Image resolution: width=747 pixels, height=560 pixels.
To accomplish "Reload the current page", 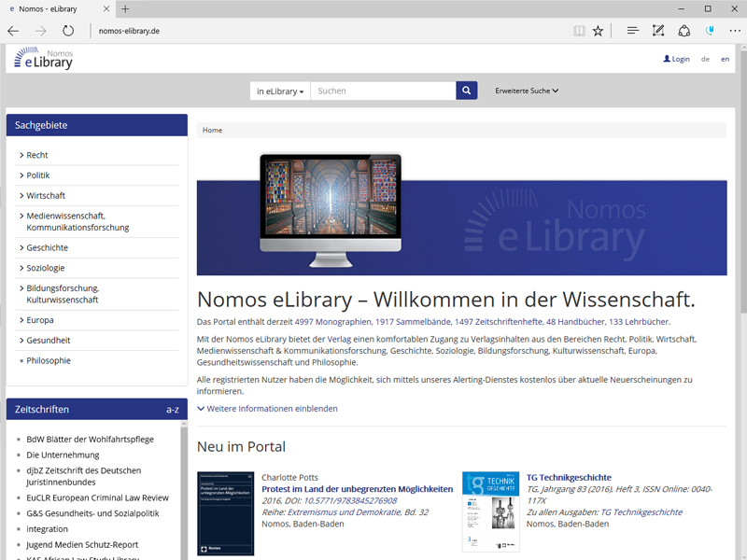I will tap(68, 31).
